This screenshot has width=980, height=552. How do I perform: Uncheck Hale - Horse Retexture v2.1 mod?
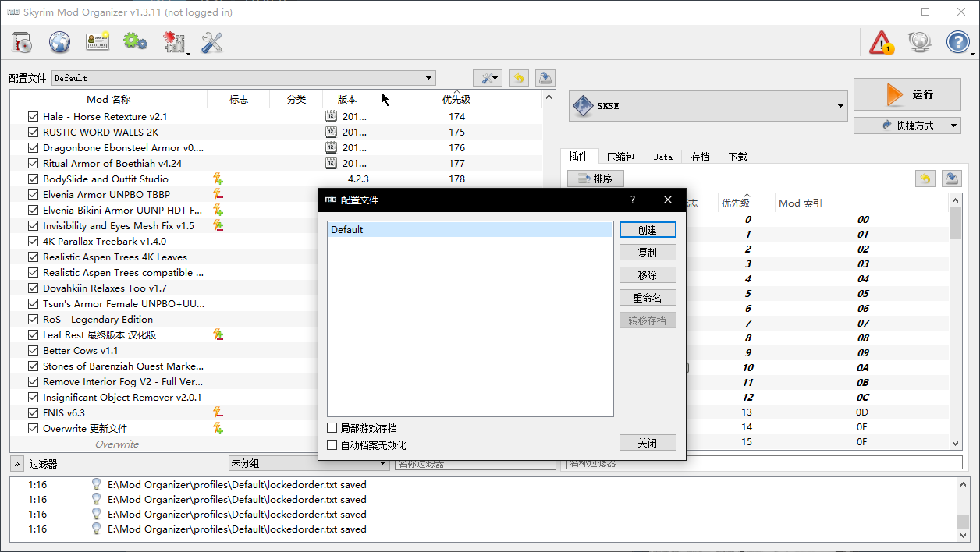point(33,116)
